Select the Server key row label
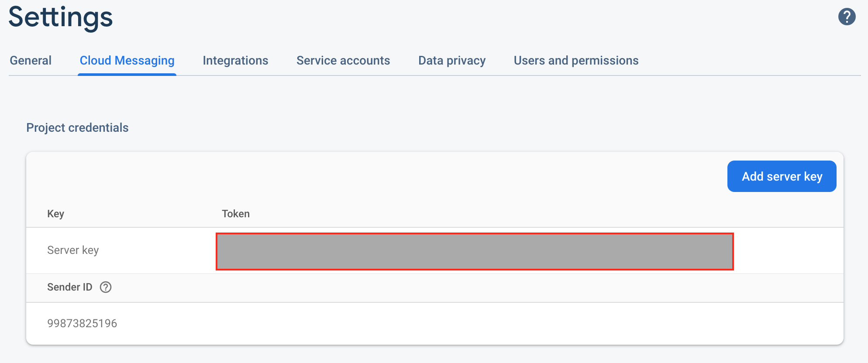This screenshot has height=363, width=868. 73,250
